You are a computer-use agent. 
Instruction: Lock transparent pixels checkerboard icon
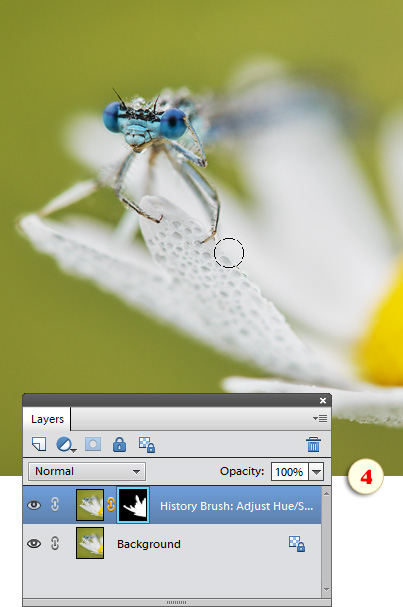click(147, 445)
